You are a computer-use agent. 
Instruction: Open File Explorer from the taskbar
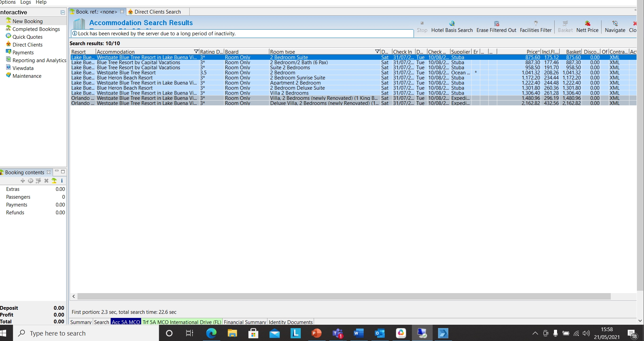click(232, 333)
